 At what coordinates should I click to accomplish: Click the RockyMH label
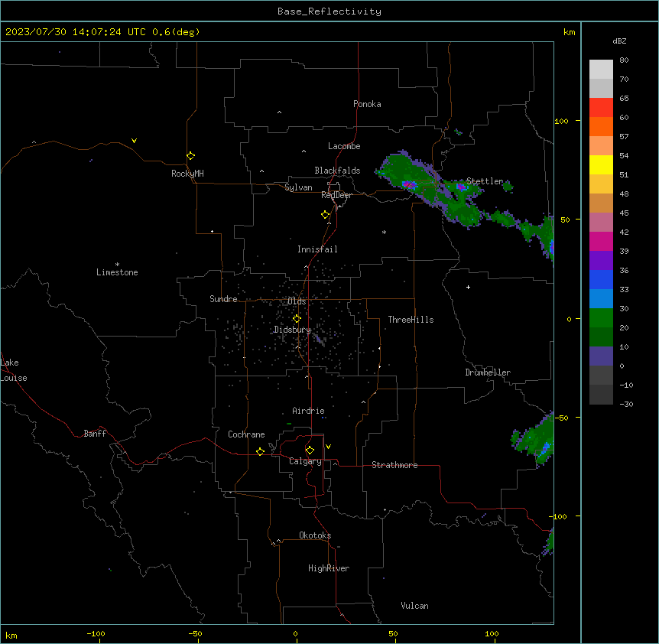(x=187, y=173)
